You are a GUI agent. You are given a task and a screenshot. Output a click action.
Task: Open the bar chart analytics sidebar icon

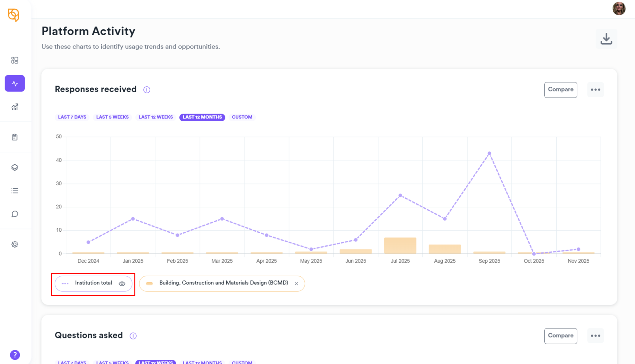click(15, 107)
